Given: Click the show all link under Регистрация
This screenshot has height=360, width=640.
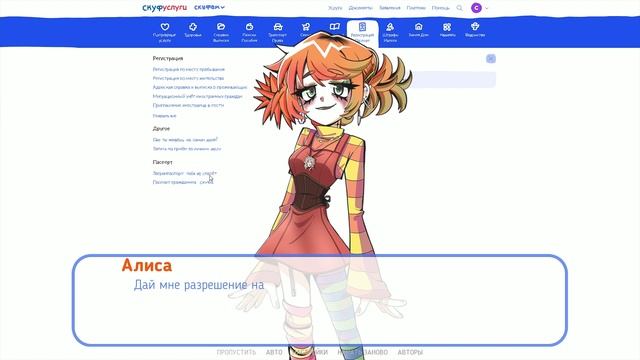Looking at the screenshot, I should coord(164,116).
